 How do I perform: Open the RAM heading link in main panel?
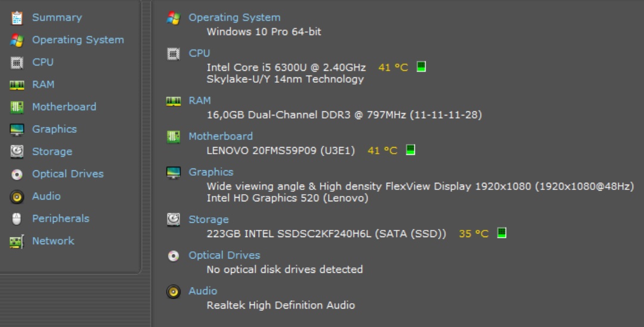coord(200,101)
